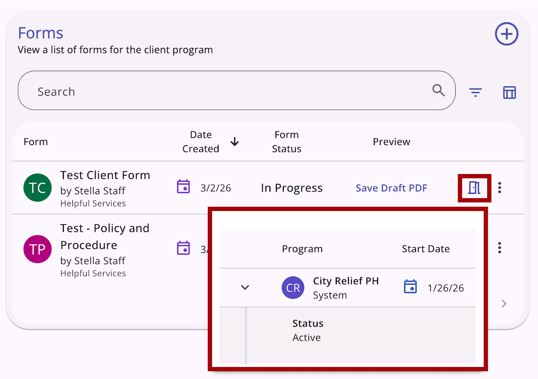538x379 pixels.
Task: Click the TC green avatar
Action: tap(37, 188)
